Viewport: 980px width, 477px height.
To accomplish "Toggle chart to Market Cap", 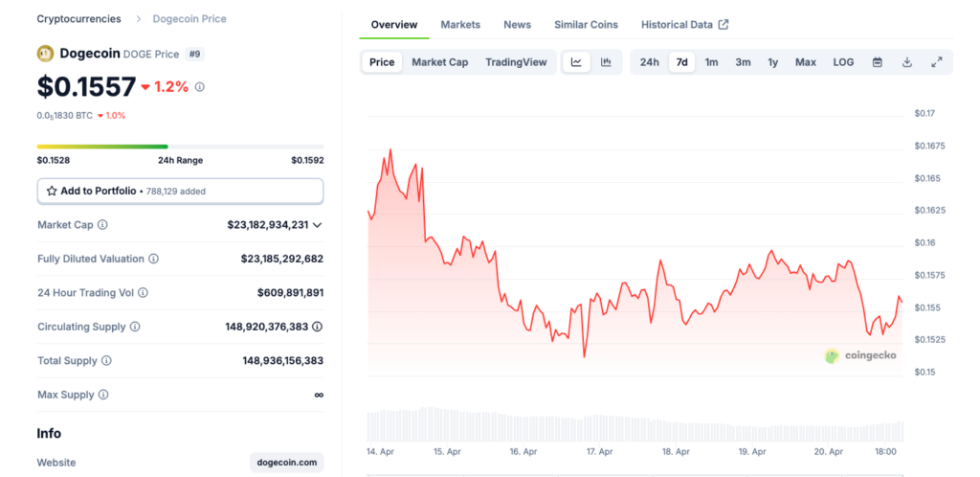I will [439, 62].
